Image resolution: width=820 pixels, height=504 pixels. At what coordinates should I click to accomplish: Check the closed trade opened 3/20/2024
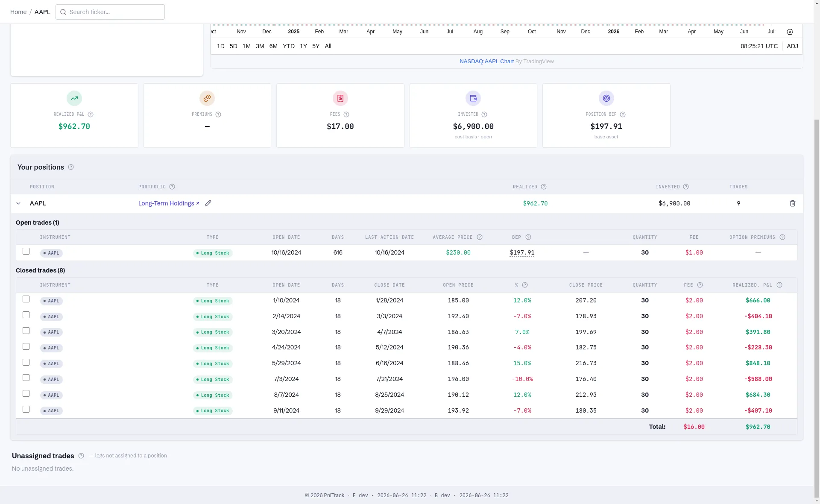[26, 331]
